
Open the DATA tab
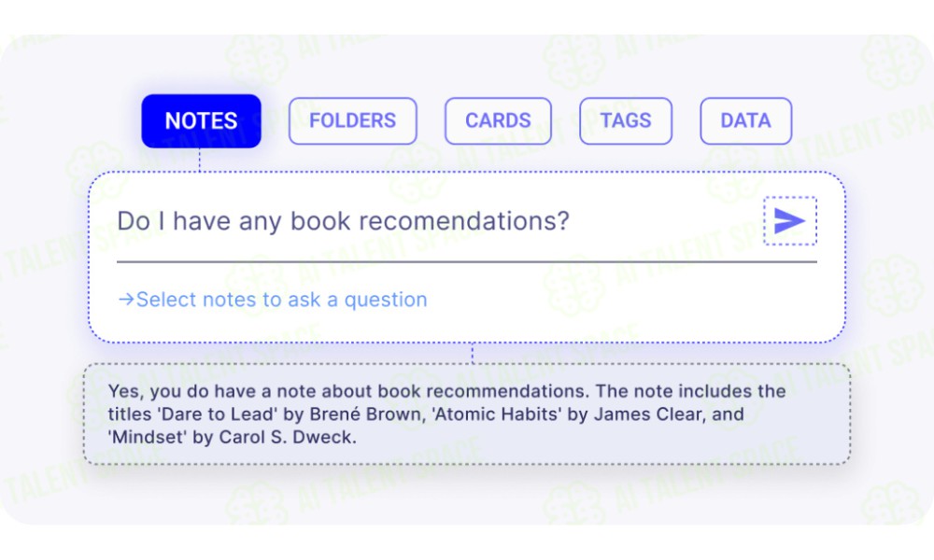[x=745, y=120]
